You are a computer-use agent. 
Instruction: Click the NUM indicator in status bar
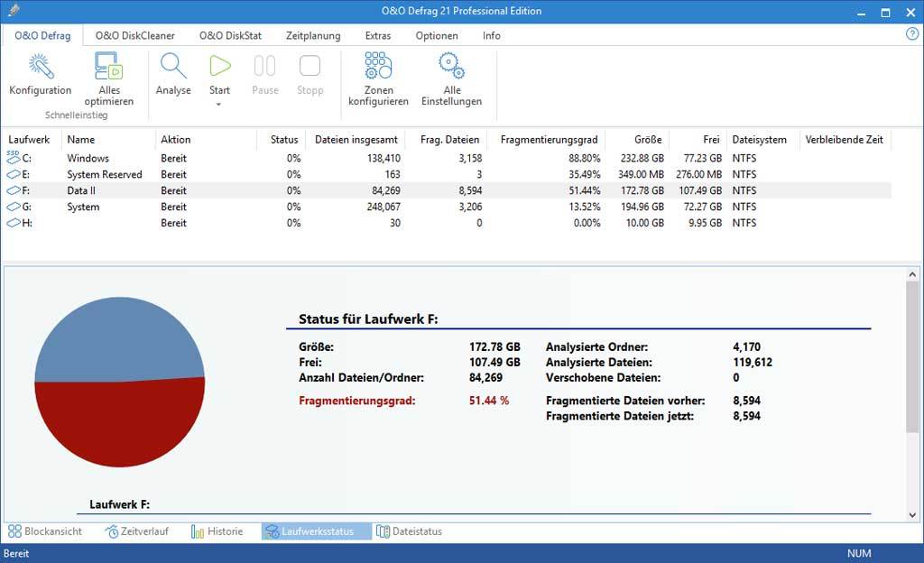(859, 553)
